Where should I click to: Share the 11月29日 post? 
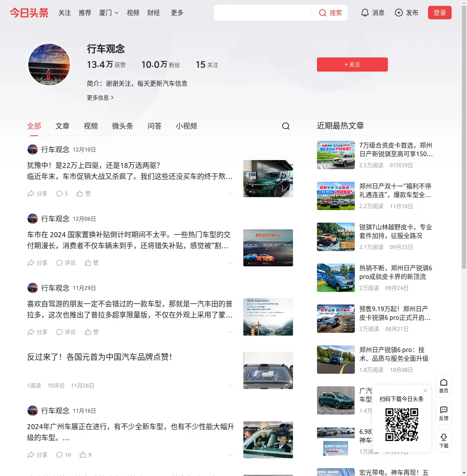(x=37, y=332)
